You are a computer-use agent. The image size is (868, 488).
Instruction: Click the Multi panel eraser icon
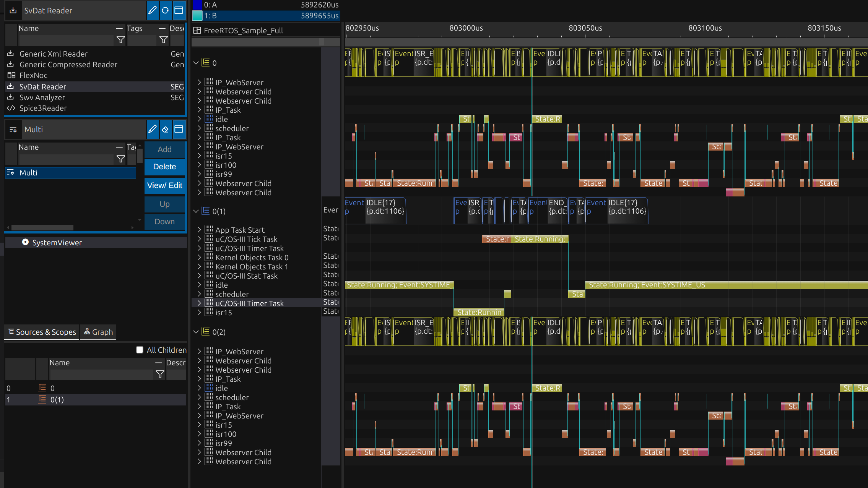(165, 129)
